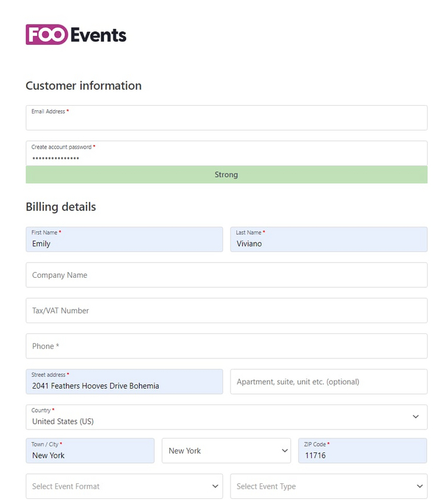Click the Town / City field

90,451
